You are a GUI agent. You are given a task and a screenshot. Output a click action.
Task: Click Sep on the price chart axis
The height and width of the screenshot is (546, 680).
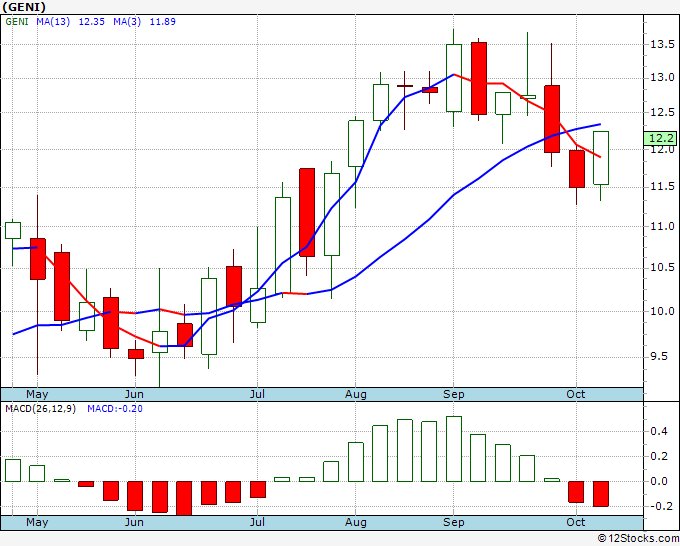click(x=454, y=394)
